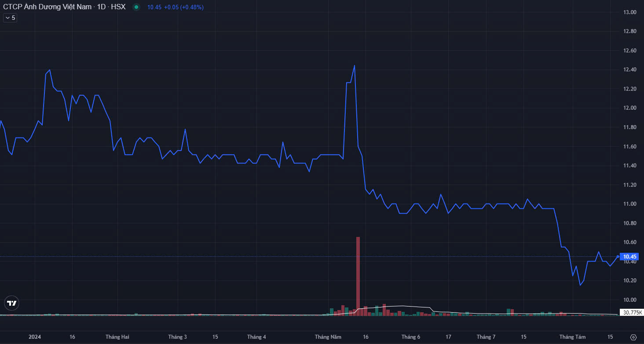
Task: Click the Tháng Tám time axis label
Action: point(572,337)
